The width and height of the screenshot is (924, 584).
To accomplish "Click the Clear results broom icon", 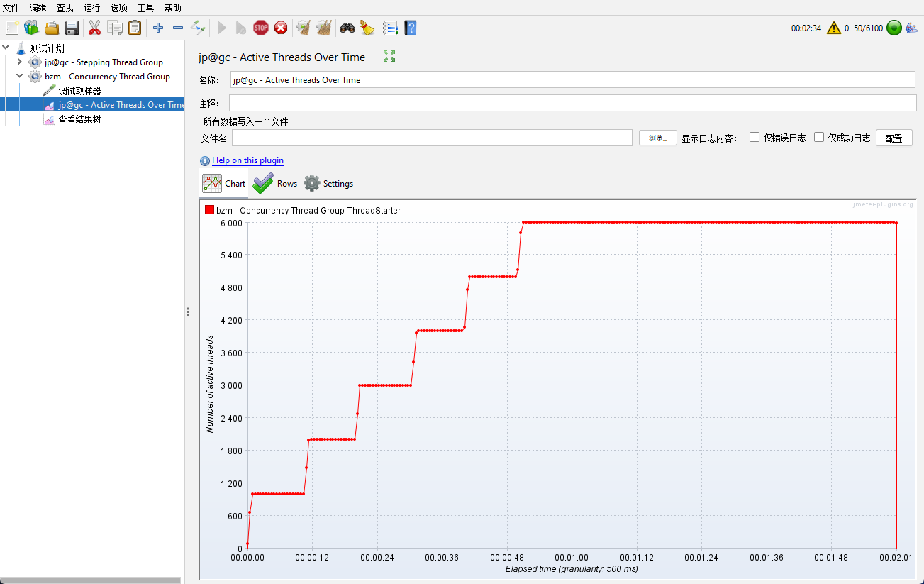I will (304, 28).
